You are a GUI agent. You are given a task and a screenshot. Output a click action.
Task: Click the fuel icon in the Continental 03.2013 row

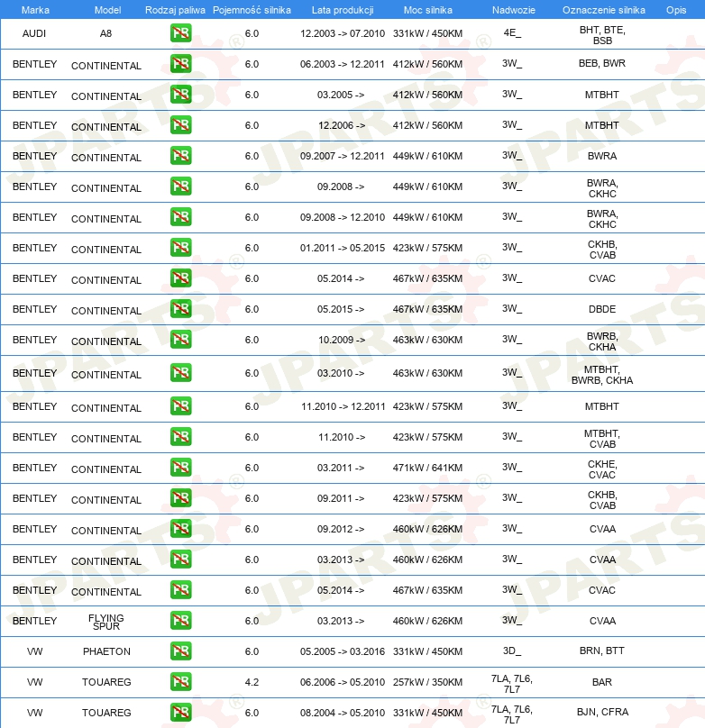(180, 560)
